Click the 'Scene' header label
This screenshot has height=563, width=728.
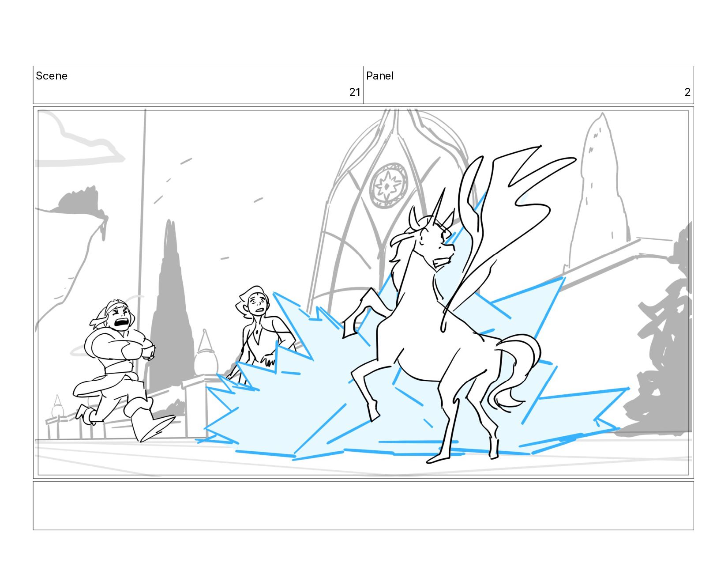tap(52, 76)
